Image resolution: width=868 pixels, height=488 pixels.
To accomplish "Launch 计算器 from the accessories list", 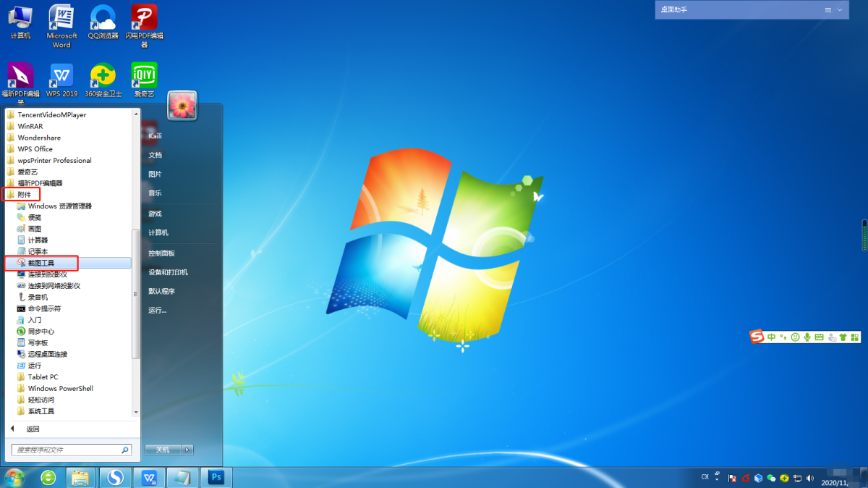I will point(38,240).
